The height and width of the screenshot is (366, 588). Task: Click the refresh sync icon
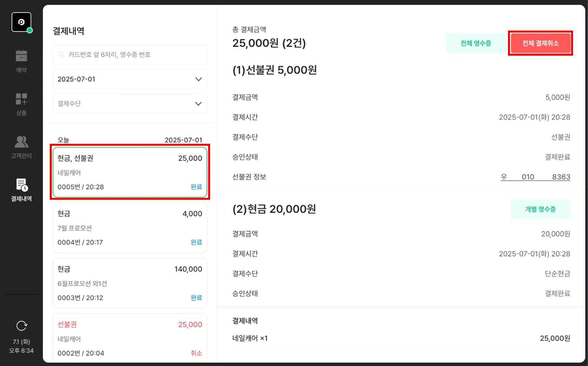pos(21,326)
